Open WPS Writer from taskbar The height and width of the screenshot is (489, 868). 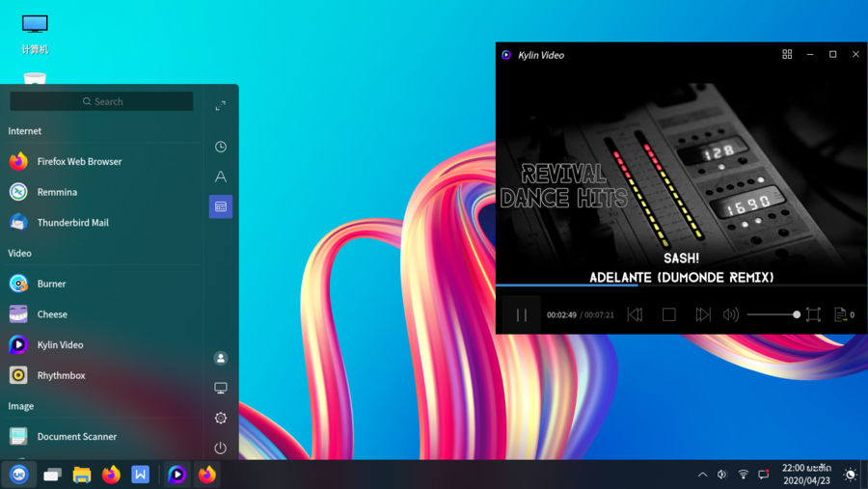pos(141,475)
